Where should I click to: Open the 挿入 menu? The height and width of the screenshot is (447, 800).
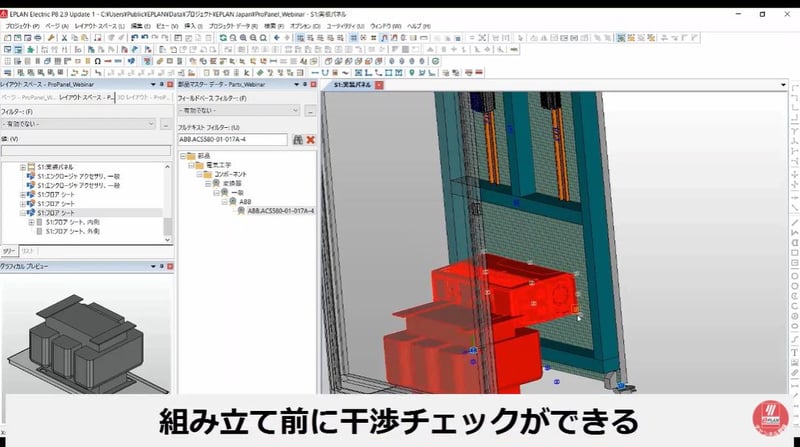click(193, 26)
